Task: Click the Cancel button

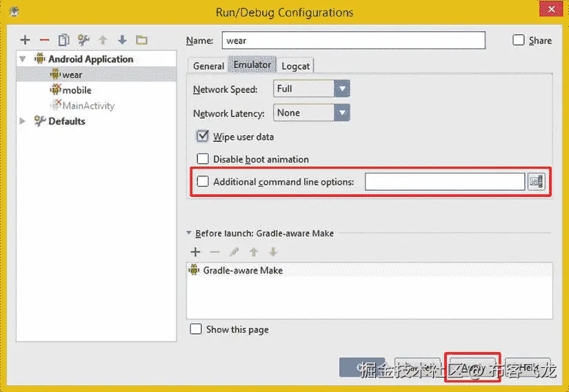Action: (417, 368)
